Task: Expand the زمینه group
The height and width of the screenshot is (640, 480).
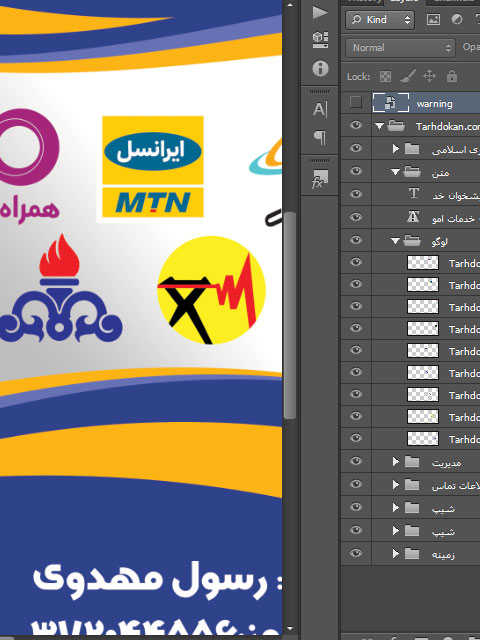Action: 396,553
